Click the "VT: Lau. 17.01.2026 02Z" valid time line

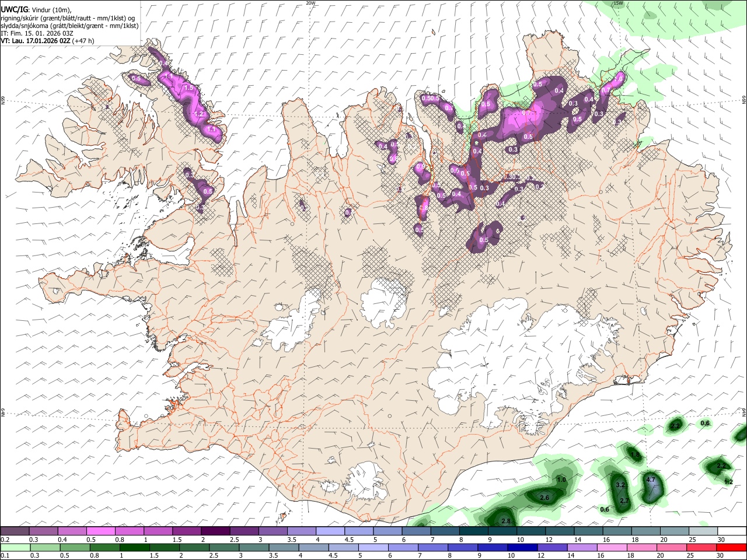tap(36, 41)
